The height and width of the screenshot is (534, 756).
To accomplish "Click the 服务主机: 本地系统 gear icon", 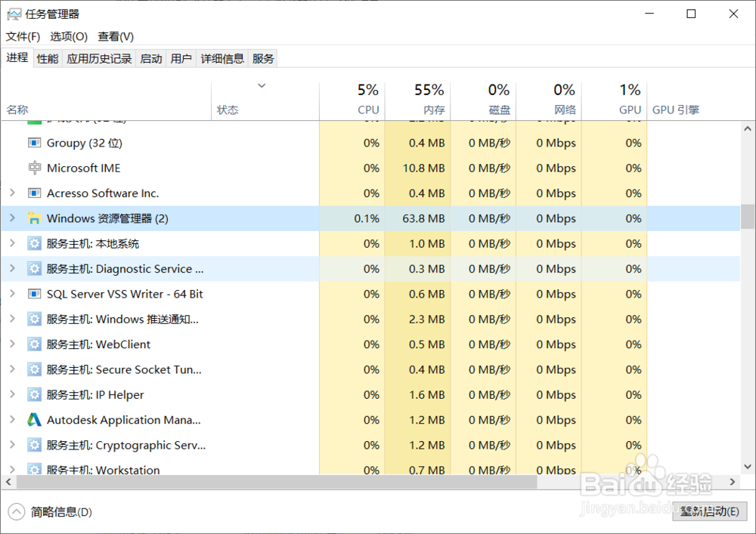I will click(x=34, y=244).
